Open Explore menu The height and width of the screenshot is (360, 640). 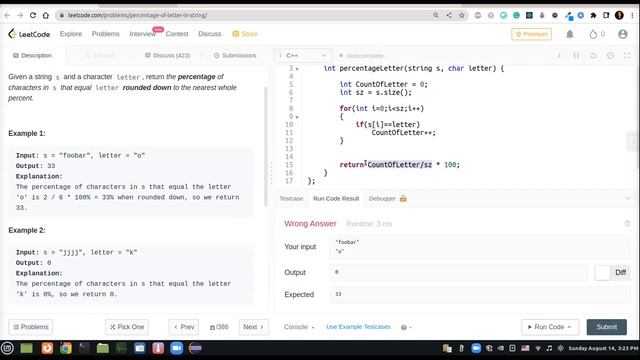(71, 34)
